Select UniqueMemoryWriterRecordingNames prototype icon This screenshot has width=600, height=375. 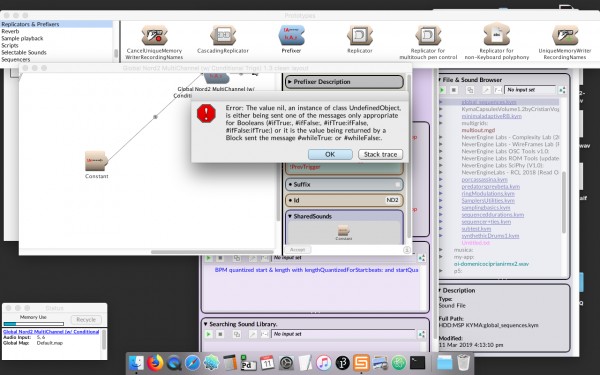tap(565, 36)
